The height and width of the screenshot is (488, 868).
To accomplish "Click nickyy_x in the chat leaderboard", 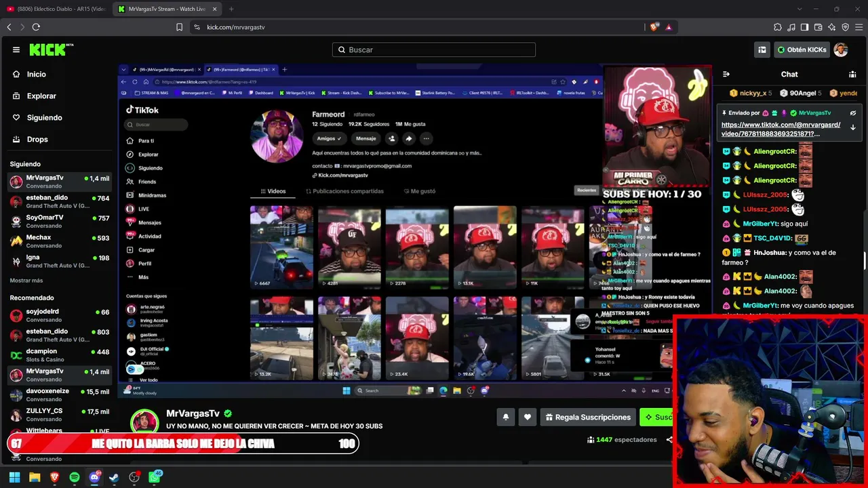I will tap(753, 94).
